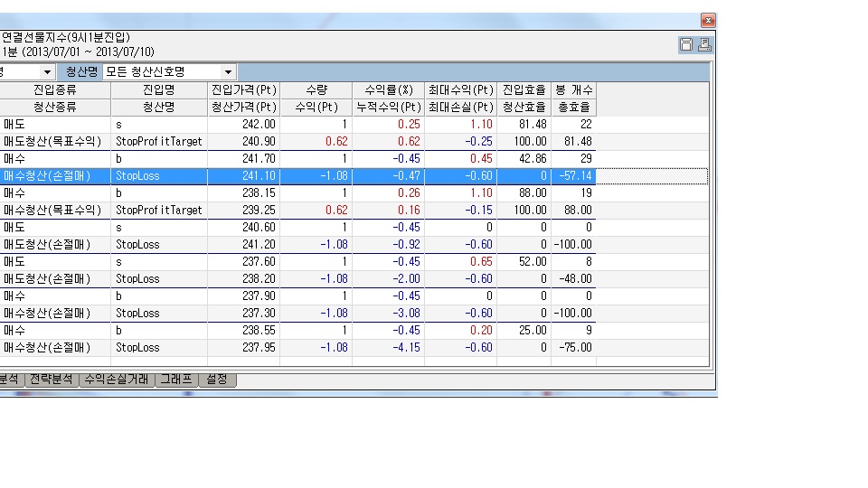Viewport: 868px width, 488px height.
Task: Open the 설정 tab
Action: point(216,380)
